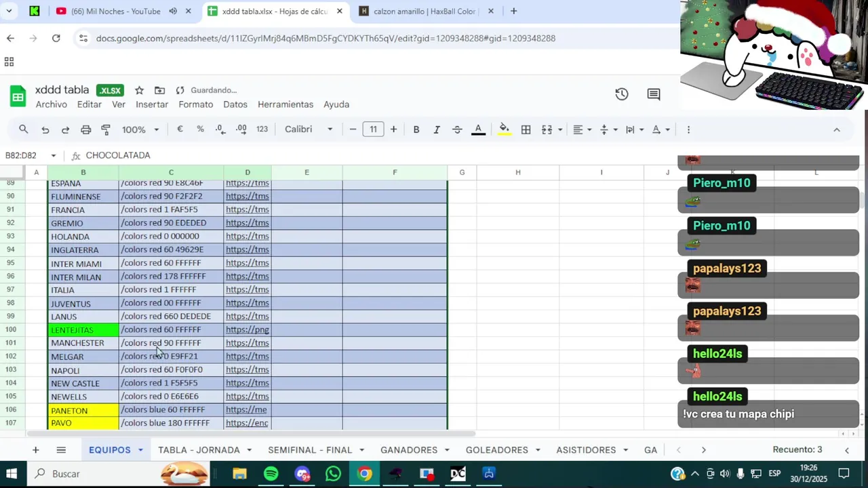The height and width of the screenshot is (488, 868).
Task: Open the 123 number format menu
Action: pyautogui.click(x=262, y=129)
